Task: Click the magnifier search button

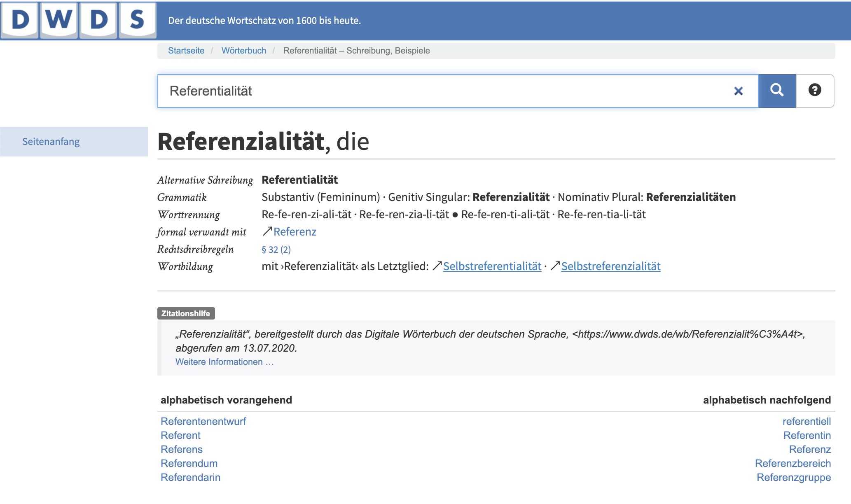Action: click(x=777, y=91)
